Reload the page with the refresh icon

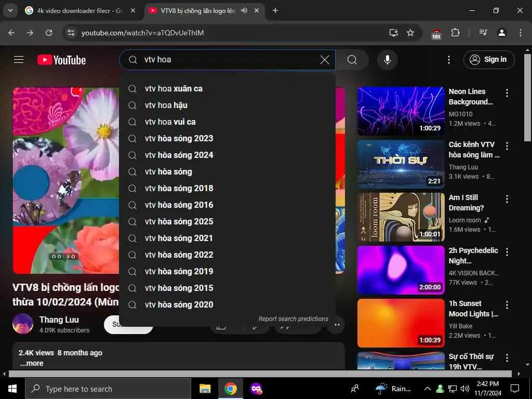(49, 33)
